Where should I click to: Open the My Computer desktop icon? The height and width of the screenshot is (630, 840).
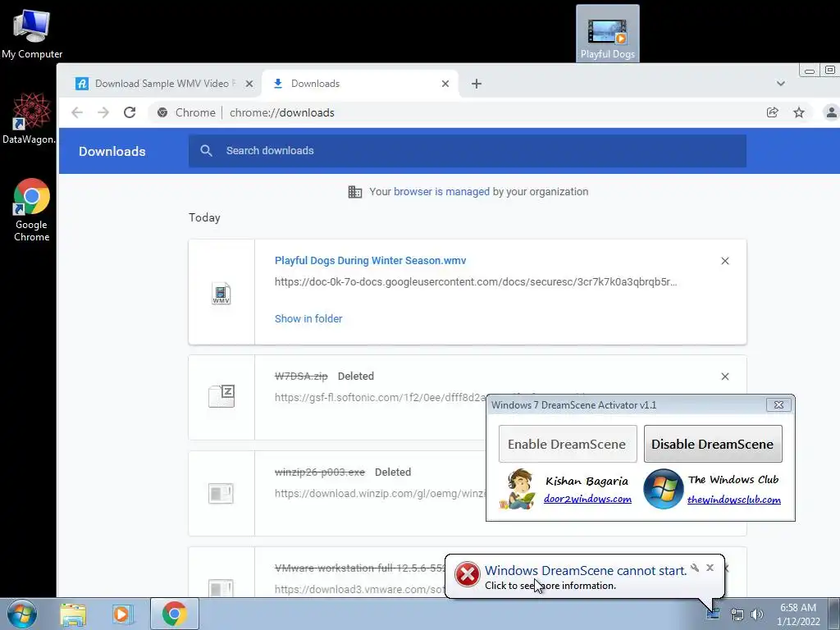(32, 34)
